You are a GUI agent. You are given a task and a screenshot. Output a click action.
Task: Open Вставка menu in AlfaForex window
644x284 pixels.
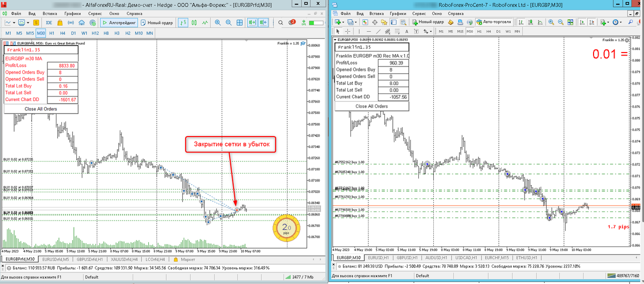pos(50,13)
